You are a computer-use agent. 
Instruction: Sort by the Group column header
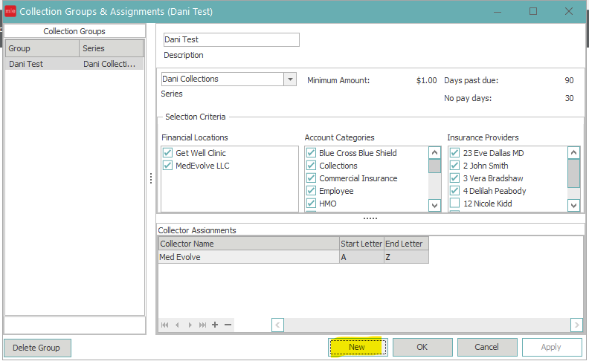click(42, 48)
